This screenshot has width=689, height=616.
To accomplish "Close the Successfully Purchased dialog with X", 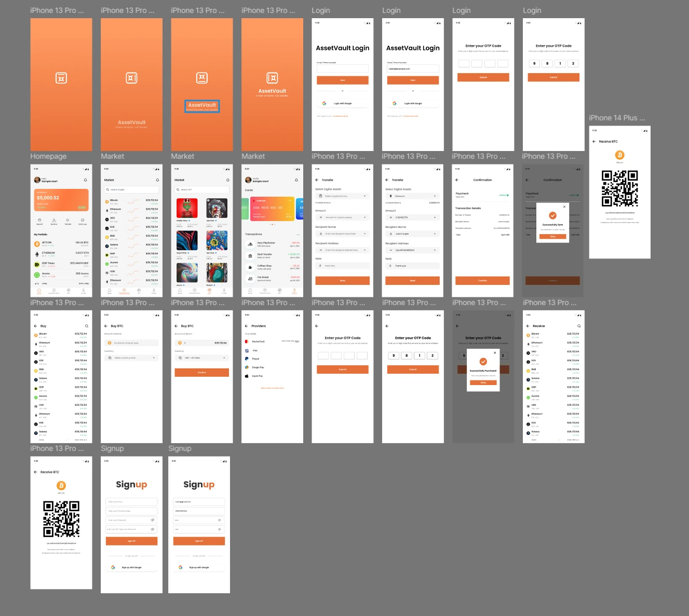I will [x=495, y=352].
